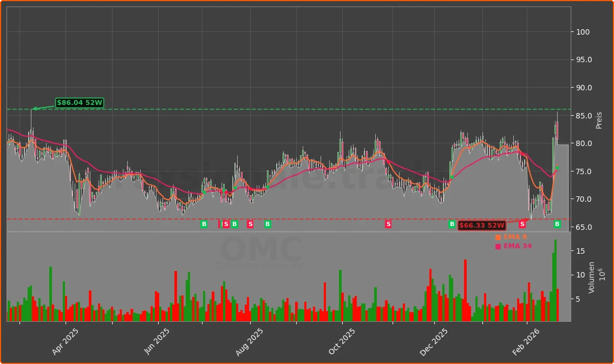614x364 pixels.
Task: Click the lone red S sell marker below October
Action: 388,224
